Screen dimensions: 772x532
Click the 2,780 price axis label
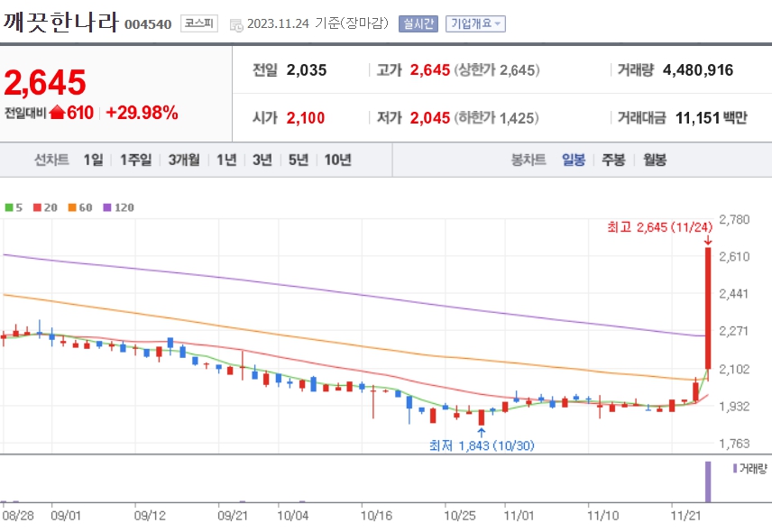[735, 219]
